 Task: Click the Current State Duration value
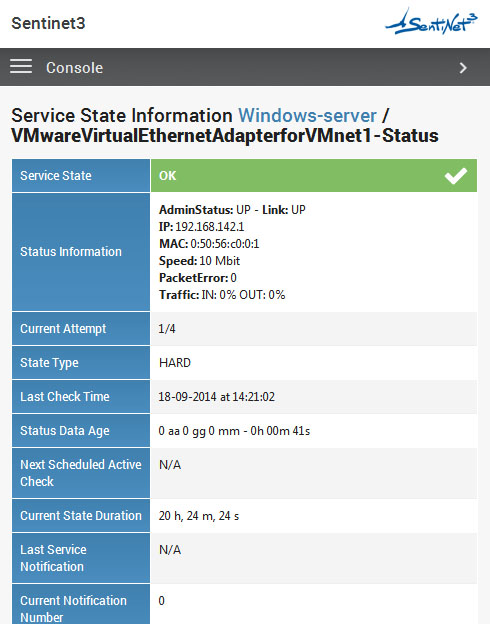(x=199, y=516)
